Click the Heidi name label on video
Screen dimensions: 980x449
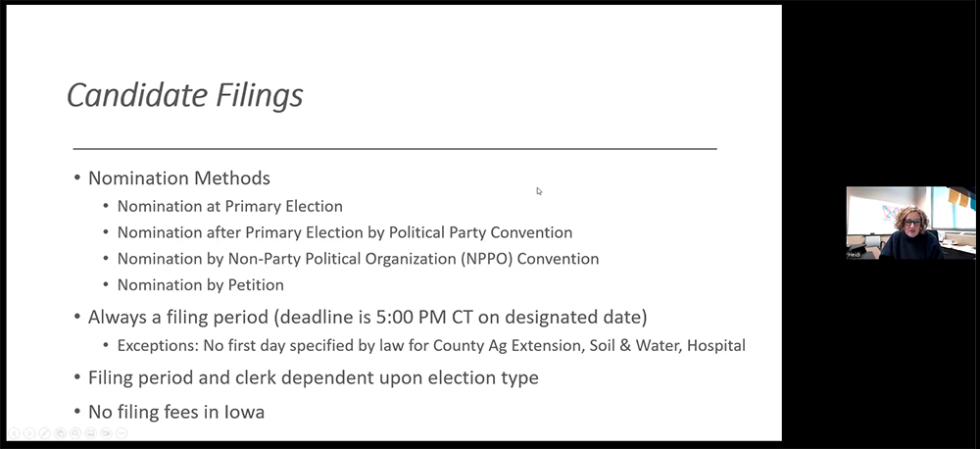click(x=854, y=255)
